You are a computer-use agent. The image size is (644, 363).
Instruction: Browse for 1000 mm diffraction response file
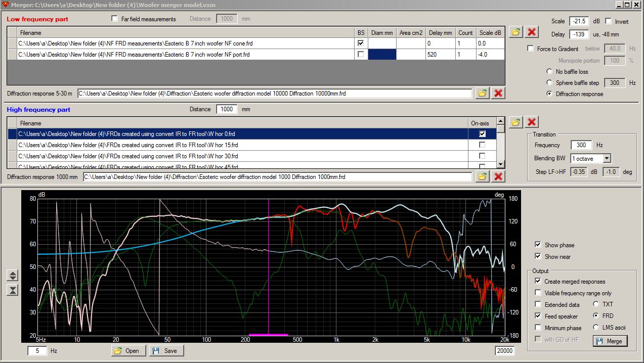[482, 176]
